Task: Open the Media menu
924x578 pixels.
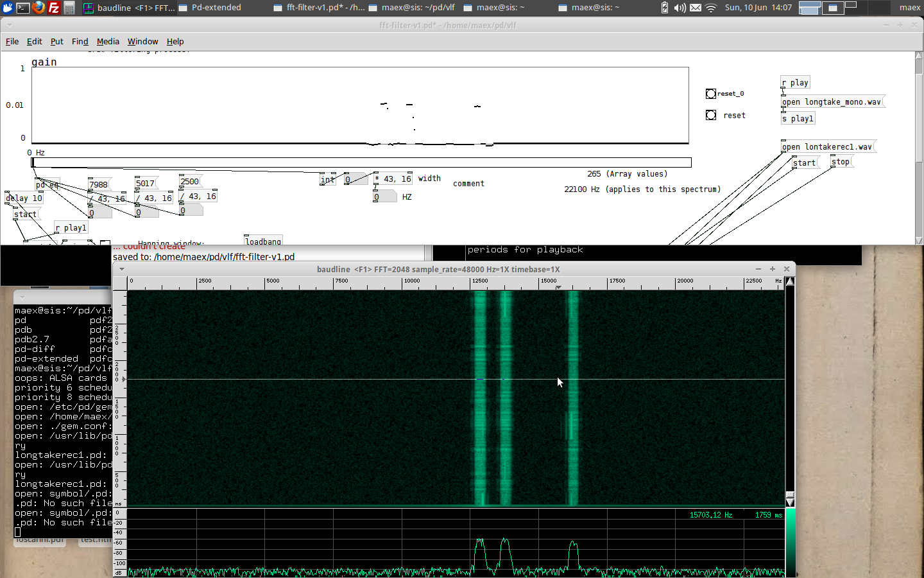Action: 108,42
